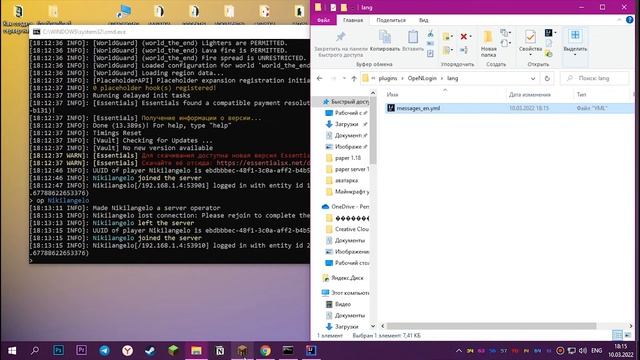Open Яндекс.Диск in navigation pane

click(343, 278)
